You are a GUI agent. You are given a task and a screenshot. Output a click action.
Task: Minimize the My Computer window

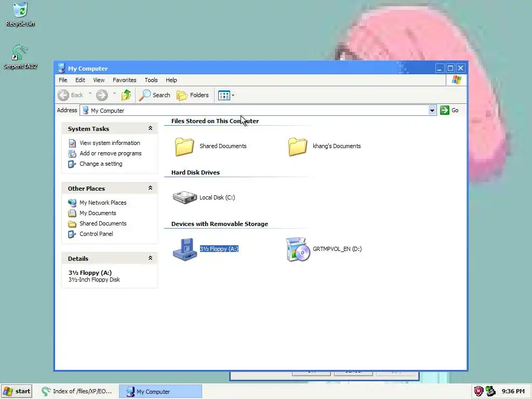click(x=440, y=68)
